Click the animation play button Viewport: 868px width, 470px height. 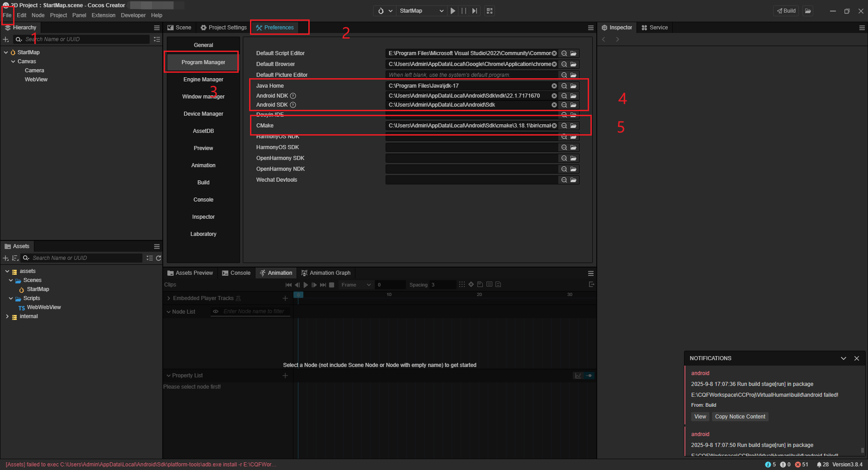[306, 285]
